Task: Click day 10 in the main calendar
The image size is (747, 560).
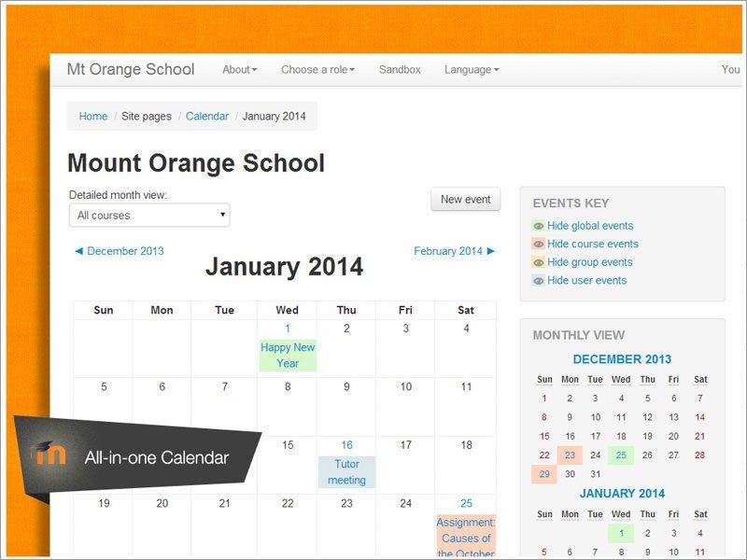Action: (x=406, y=386)
